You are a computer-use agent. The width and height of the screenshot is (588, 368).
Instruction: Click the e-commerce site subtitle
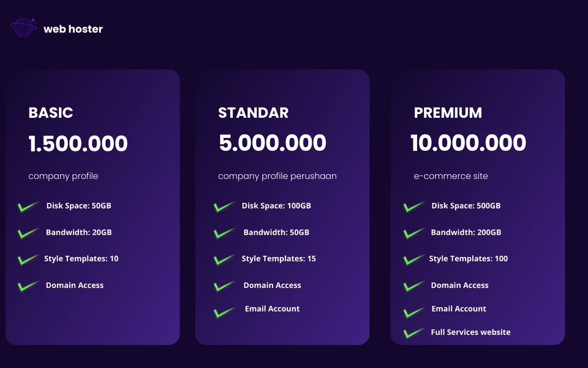click(451, 176)
